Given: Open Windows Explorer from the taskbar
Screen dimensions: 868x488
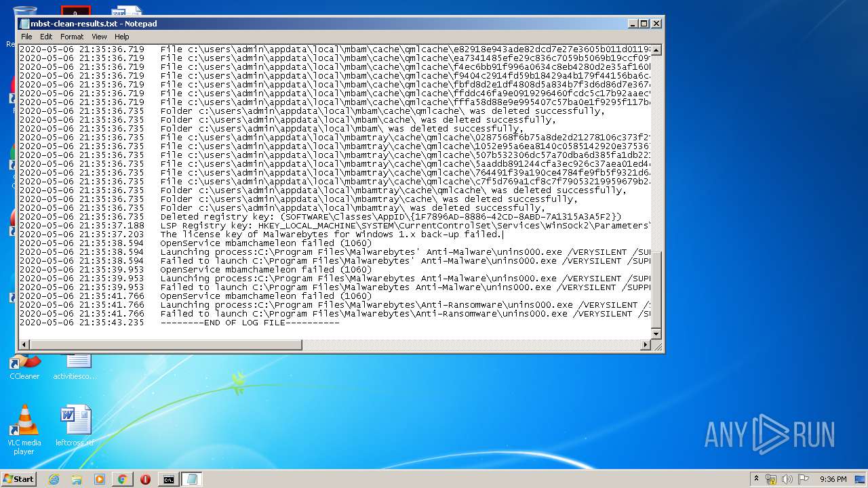Looking at the screenshot, I should [77, 479].
